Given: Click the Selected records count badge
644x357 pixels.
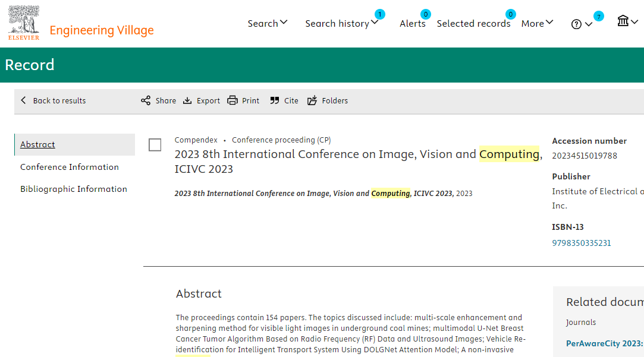Looking at the screenshot, I should click(511, 14).
